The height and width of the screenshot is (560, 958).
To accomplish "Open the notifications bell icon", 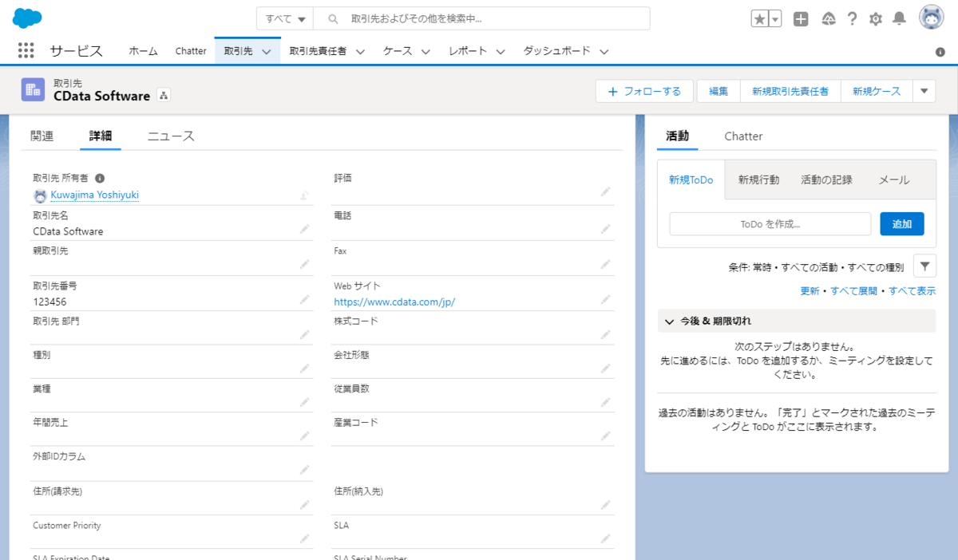I will [x=900, y=19].
